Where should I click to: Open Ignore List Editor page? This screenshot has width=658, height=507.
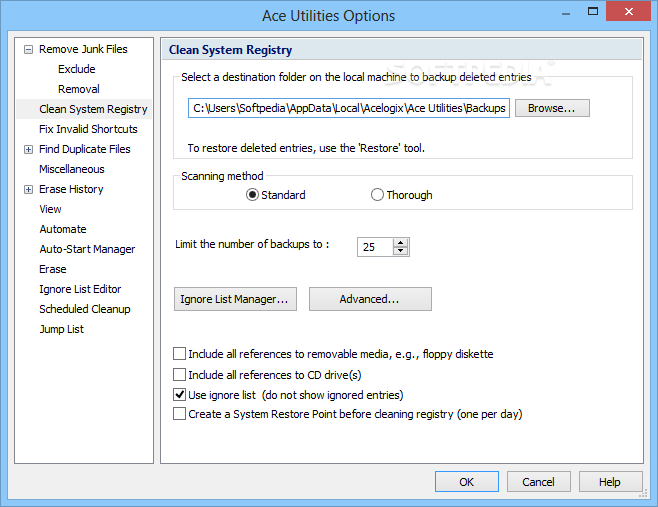coord(80,289)
